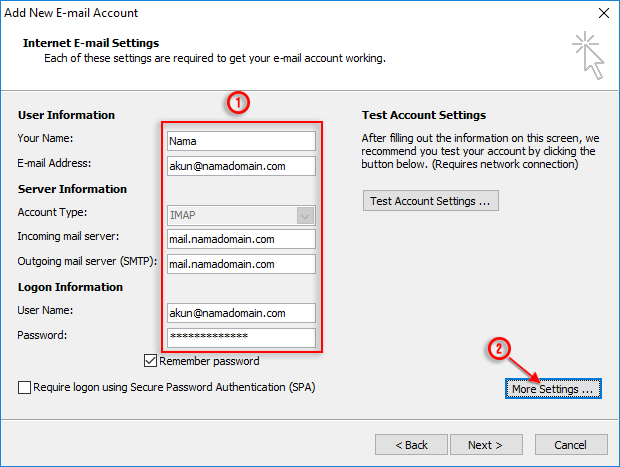
Task: Go Back to previous step
Action: [411, 445]
